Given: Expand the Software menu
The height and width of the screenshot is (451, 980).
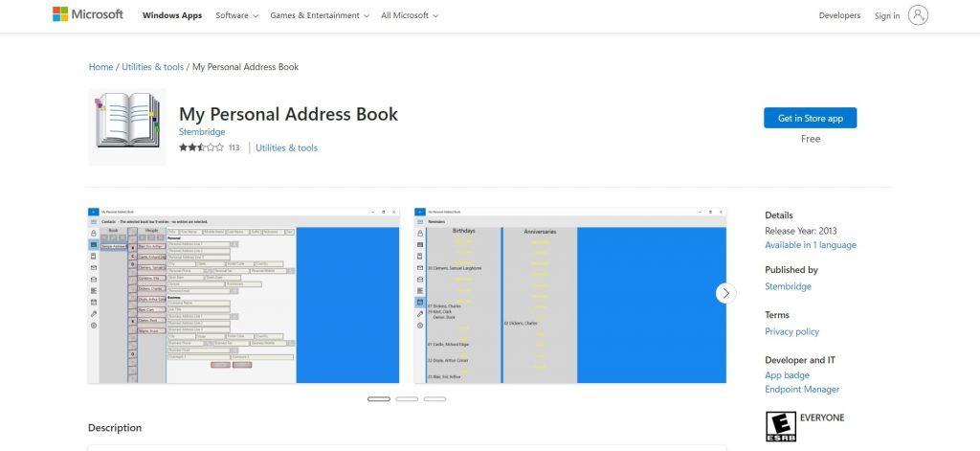Looking at the screenshot, I should [237, 15].
